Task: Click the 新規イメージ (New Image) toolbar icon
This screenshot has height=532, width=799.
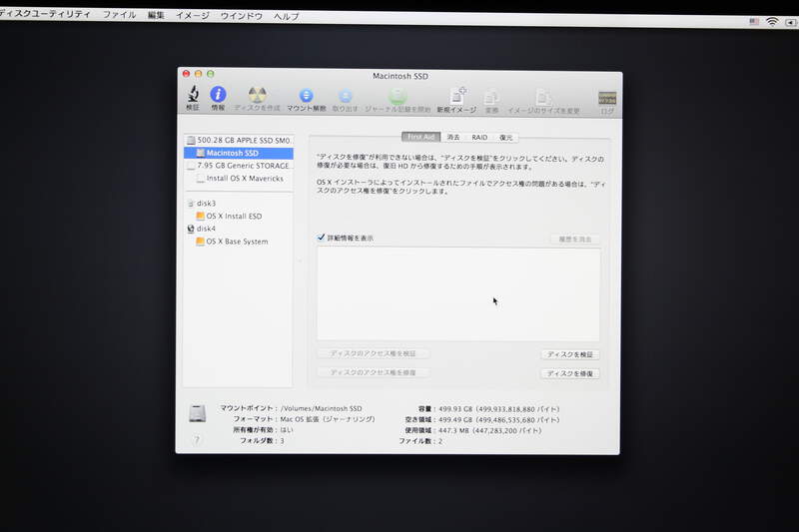Action: pyautogui.click(x=456, y=96)
